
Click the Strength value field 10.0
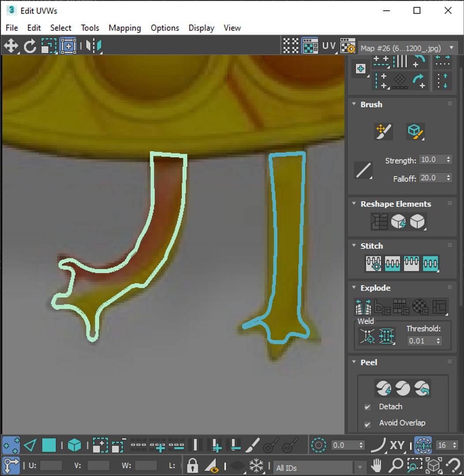(x=432, y=160)
